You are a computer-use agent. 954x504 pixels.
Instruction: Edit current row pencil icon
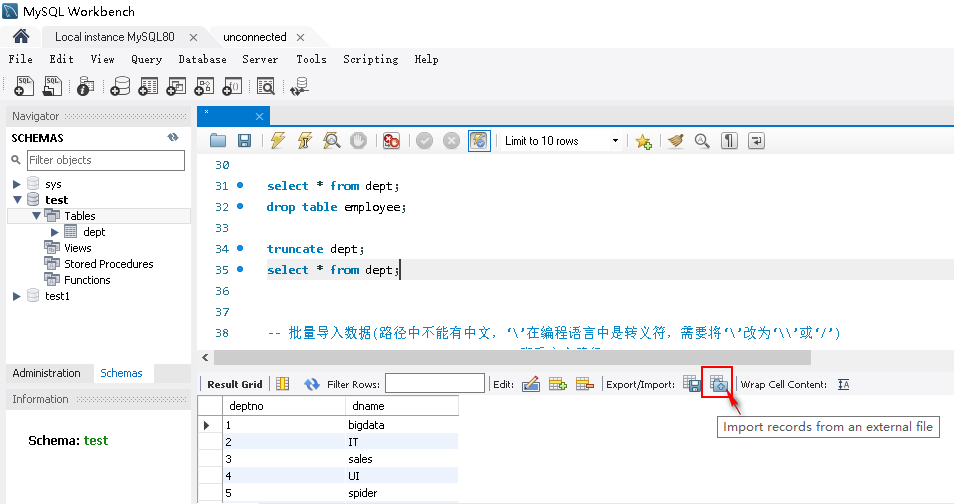(x=531, y=384)
